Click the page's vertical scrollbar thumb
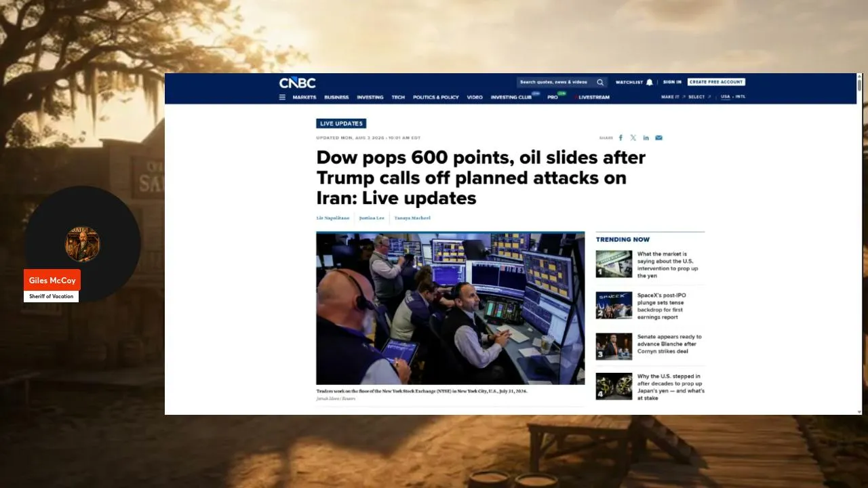 click(860, 85)
